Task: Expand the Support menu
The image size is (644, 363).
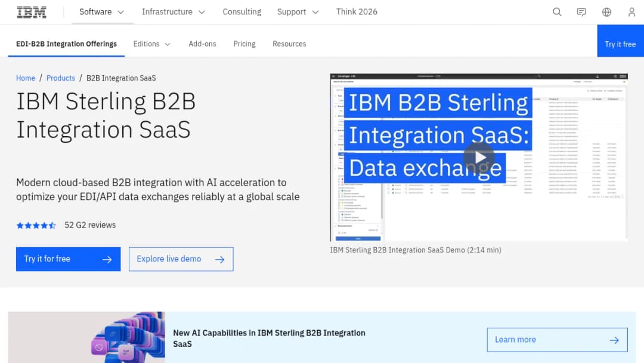Action: [298, 12]
